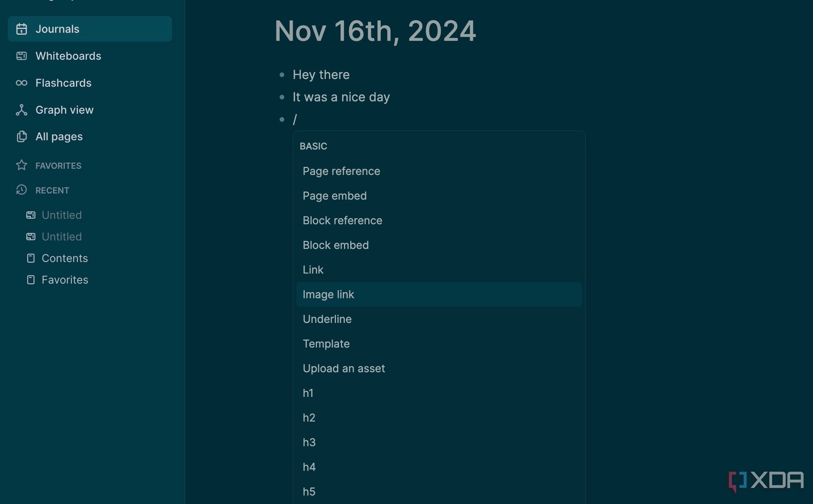Select Block embed option
The width and height of the screenshot is (813, 504).
point(335,245)
